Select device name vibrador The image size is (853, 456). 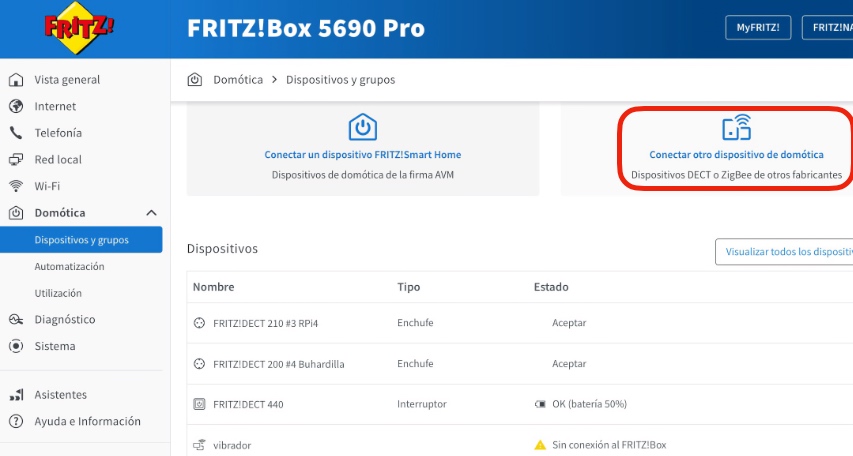(x=232, y=445)
